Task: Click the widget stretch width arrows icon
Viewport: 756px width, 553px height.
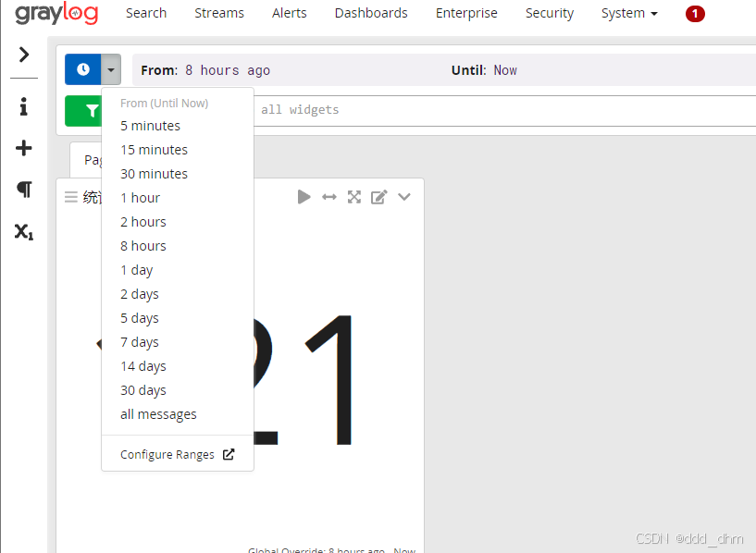Action: [x=329, y=197]
